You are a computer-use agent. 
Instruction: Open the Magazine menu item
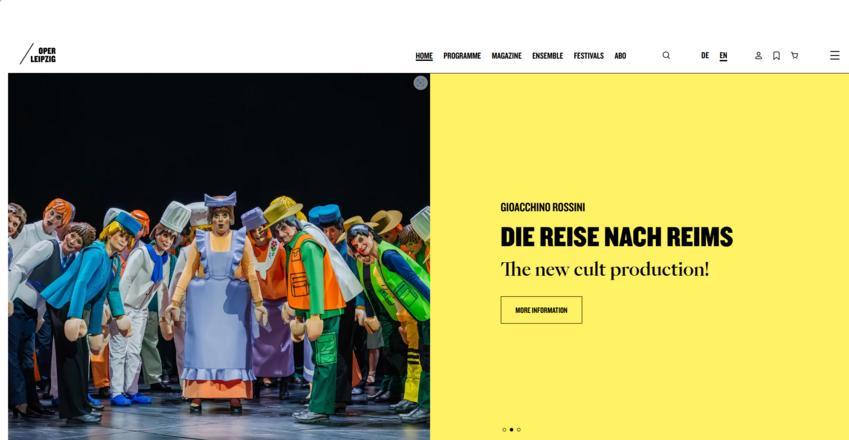coord(506,56)
